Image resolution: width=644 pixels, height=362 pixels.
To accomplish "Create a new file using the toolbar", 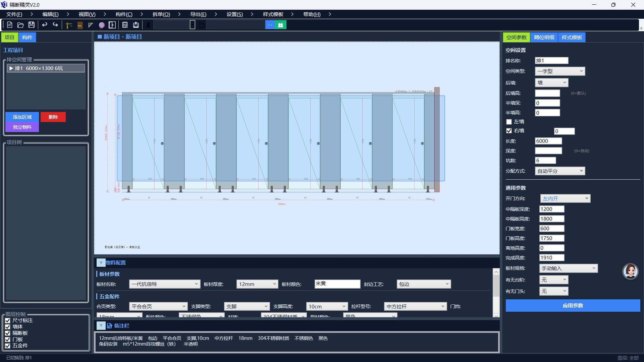I will point(10,25).
